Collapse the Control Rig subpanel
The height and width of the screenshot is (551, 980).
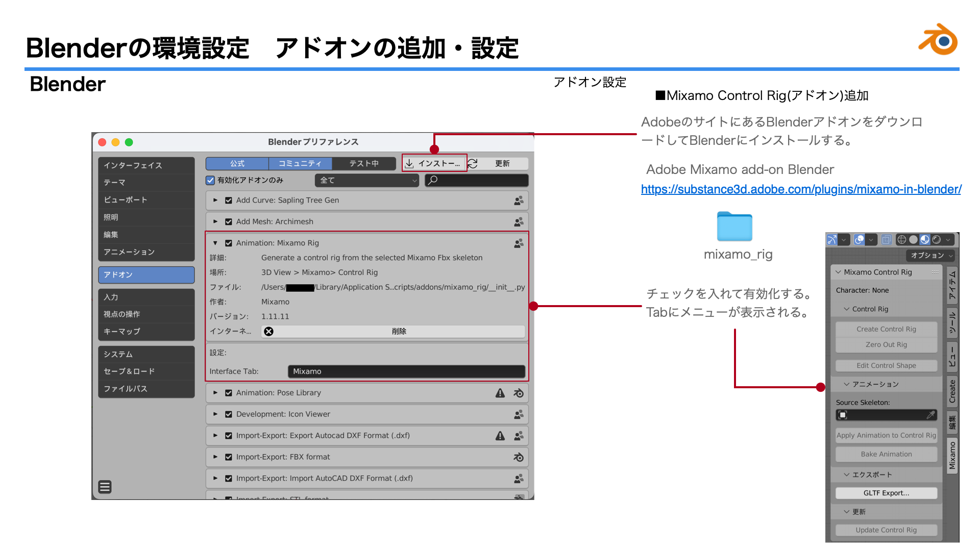(x=847, y=309)
